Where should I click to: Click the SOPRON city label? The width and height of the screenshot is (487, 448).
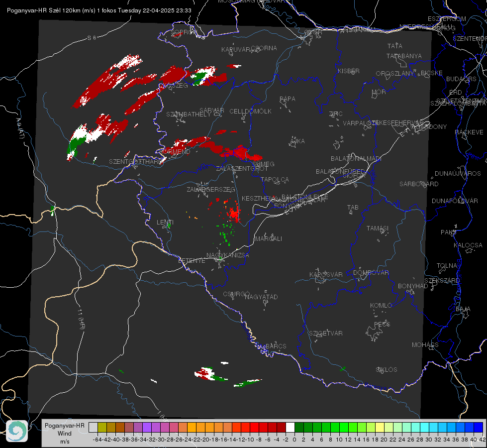[184, 32]
